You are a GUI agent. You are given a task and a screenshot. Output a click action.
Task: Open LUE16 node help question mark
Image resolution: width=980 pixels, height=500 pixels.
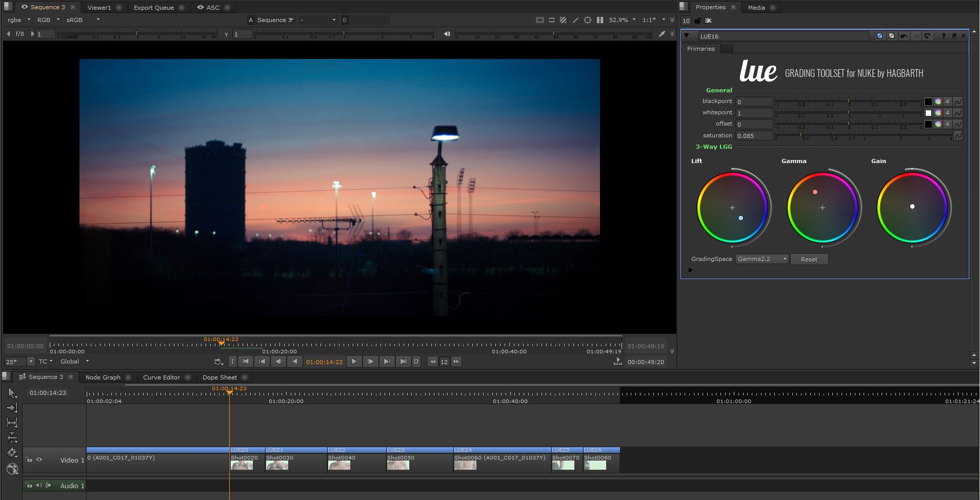(x=943, y=36)
